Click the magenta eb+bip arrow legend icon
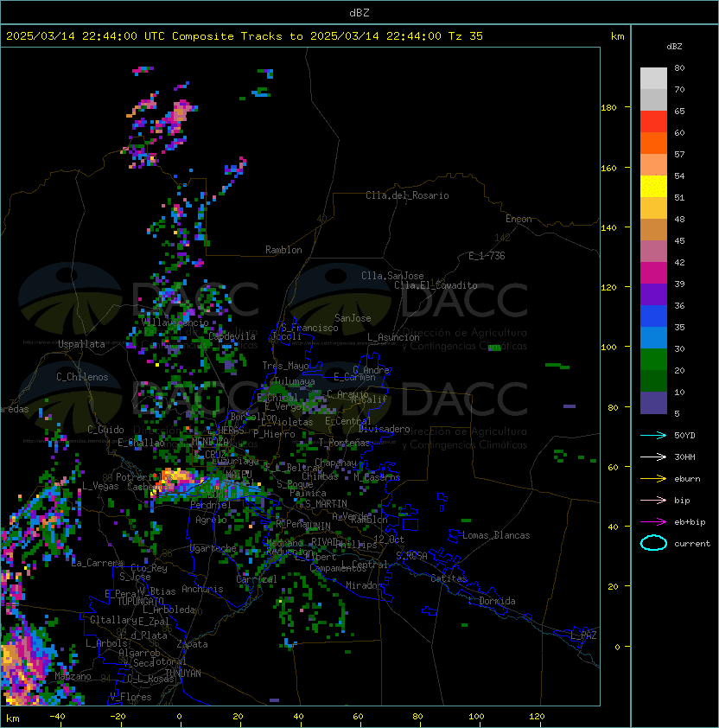The width and height of the screenshot is (719, 728). pyautogui.click(x=653, y=522)
